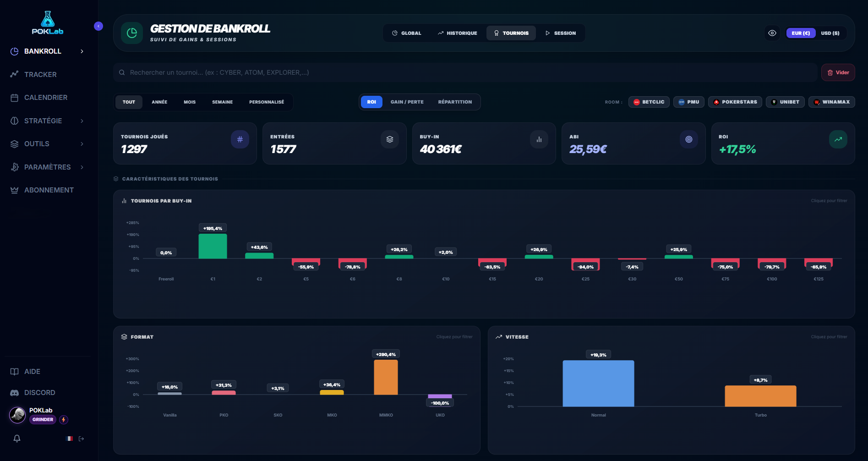Click the Aide book icon
The width and height of the screenshot is (868, 461).
[15, 372]
